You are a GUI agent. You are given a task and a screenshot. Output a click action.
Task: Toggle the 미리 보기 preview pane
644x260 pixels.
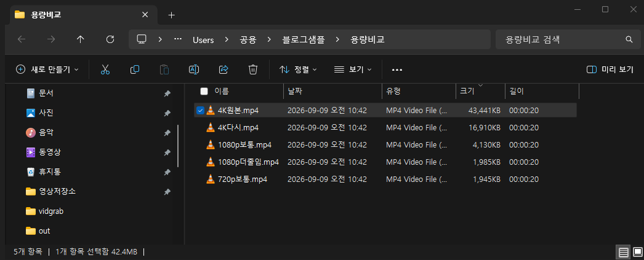coord(610,69)
